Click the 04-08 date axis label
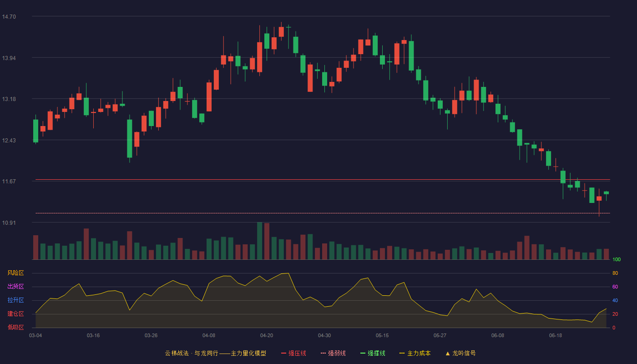Image resolution: width=637 pixels, height=364 pixels. pyautogui.click(x=209, y=335)
